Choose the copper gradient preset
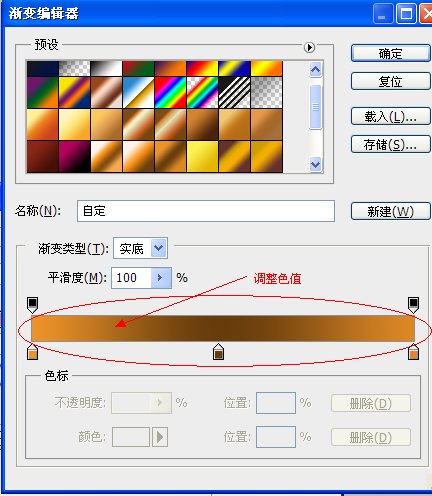The width and height of the screenshot is (432, 496). tap(106, 93)
